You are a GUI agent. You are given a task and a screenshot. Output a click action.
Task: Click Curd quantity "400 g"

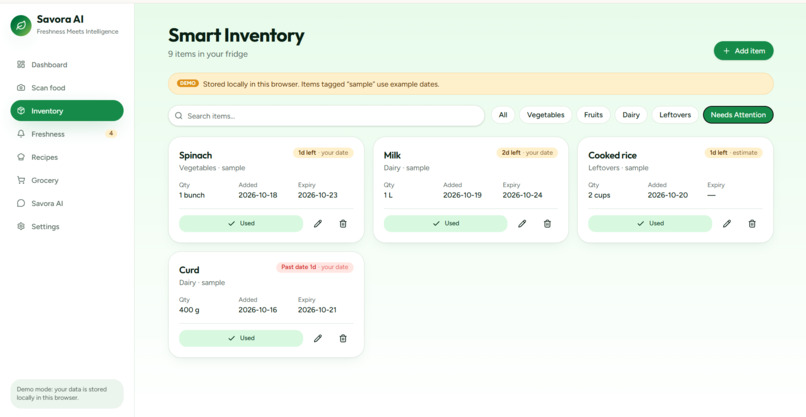click(189, 310)
